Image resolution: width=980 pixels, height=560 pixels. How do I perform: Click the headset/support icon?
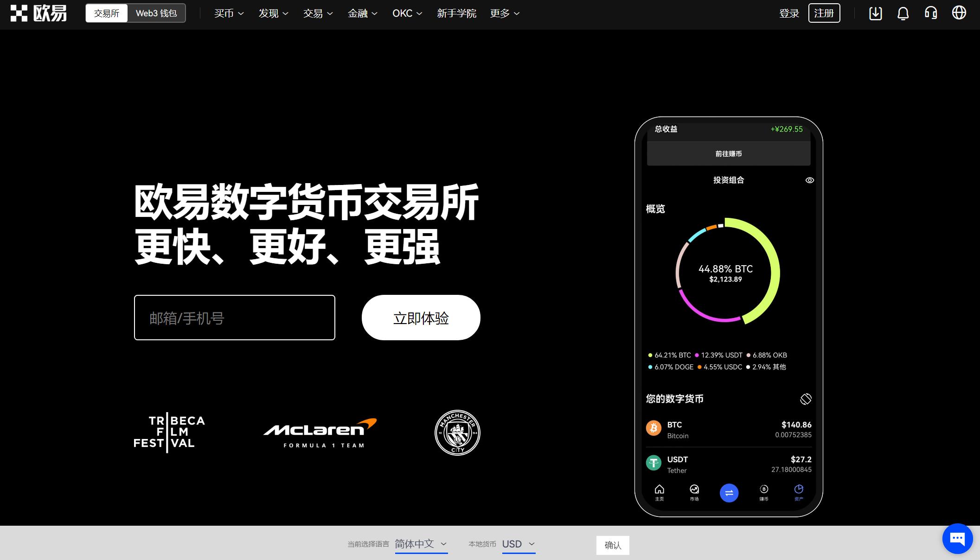tap(932, 13)
